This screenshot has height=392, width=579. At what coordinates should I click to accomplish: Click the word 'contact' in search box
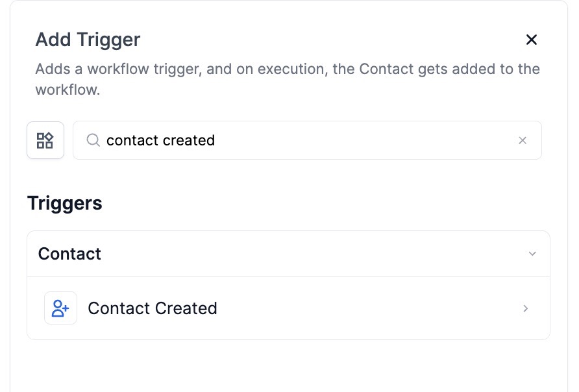[x=128, y=140]
